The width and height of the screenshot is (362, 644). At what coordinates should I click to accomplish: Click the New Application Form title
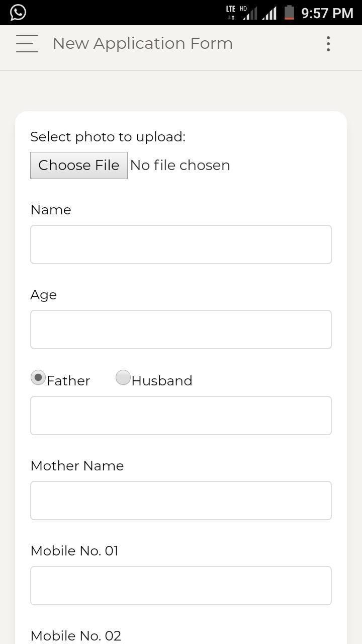coord(143,44)
